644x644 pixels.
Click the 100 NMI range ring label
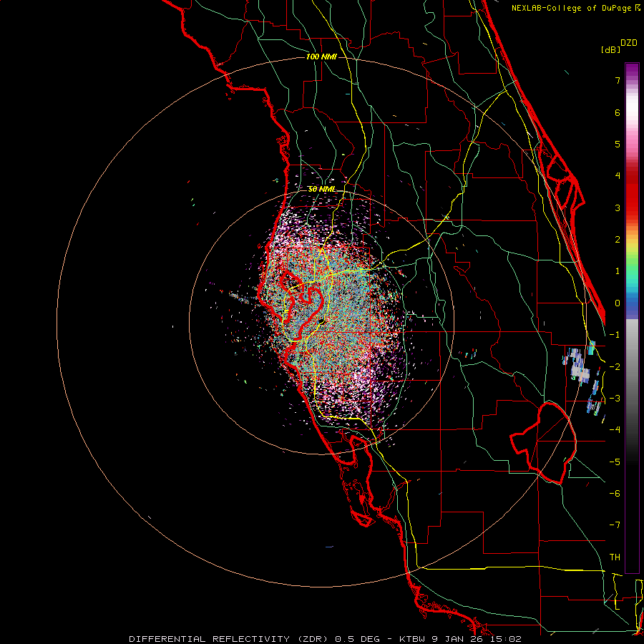(x=321, y=57)
